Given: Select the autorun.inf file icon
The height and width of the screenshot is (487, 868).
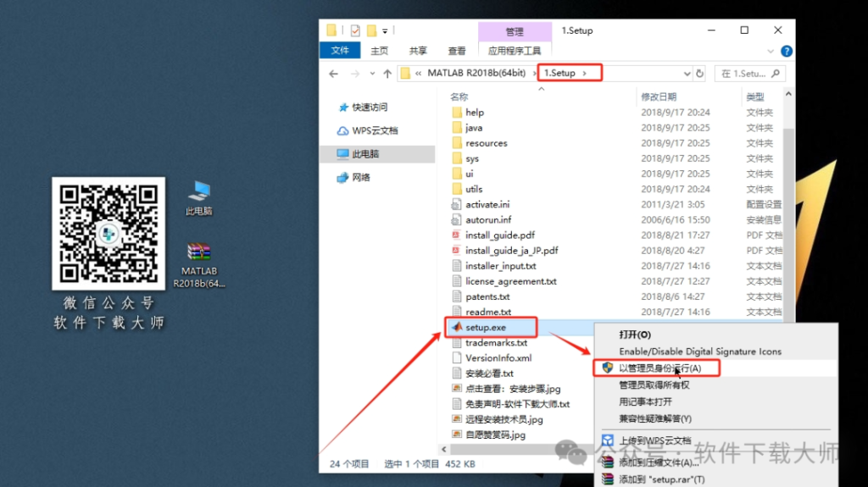Looking at the screenshot, I should coord(457,220).
